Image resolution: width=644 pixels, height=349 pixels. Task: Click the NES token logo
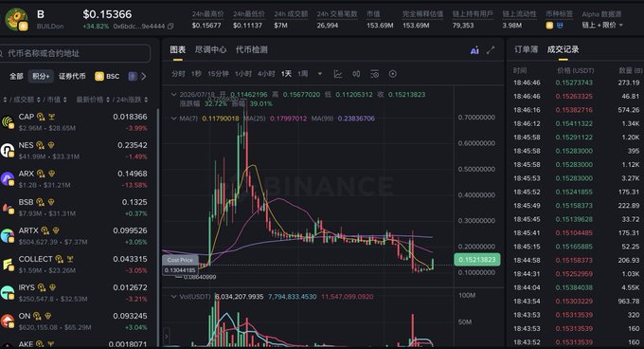point(8,151)
